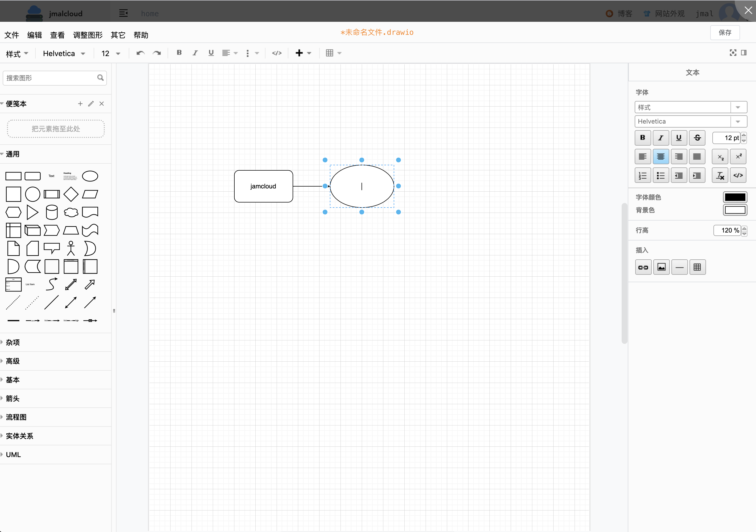Viewport: 756px width, 532px height.
Task: Expand the 流程图 shape category
Action: click(x=16, y=417)
